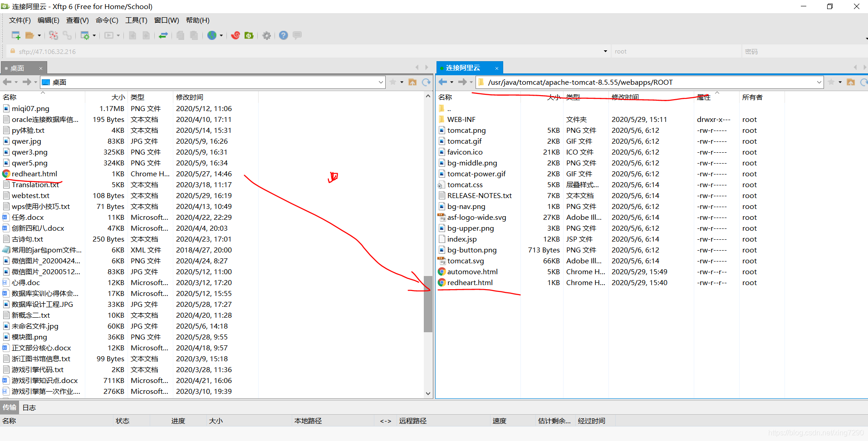
Task: Switch to the 传输 transfer tab
Action: pyautogui.click(x=10, y=407)
